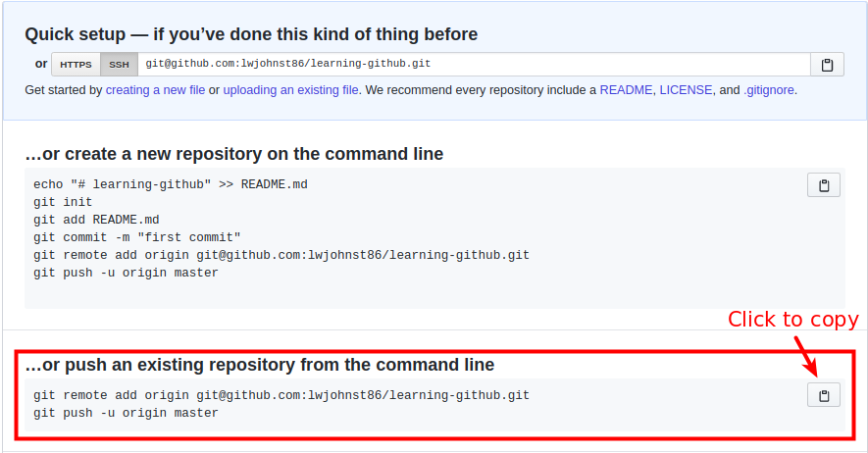Click the echo learning-github README.md command line
The width and height of the screenshot is (868, 453).
point(171,184)
